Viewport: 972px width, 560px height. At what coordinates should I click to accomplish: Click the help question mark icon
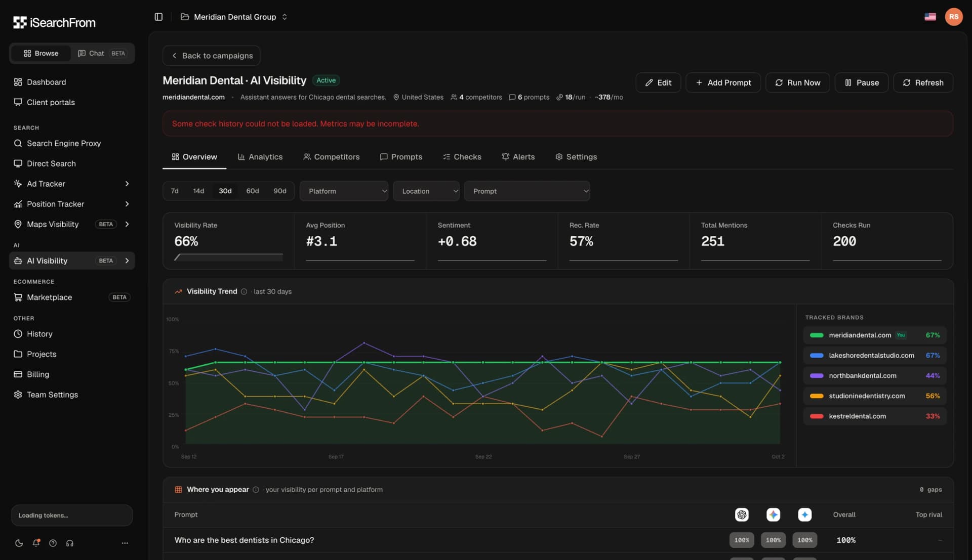(x=53, y=543)
